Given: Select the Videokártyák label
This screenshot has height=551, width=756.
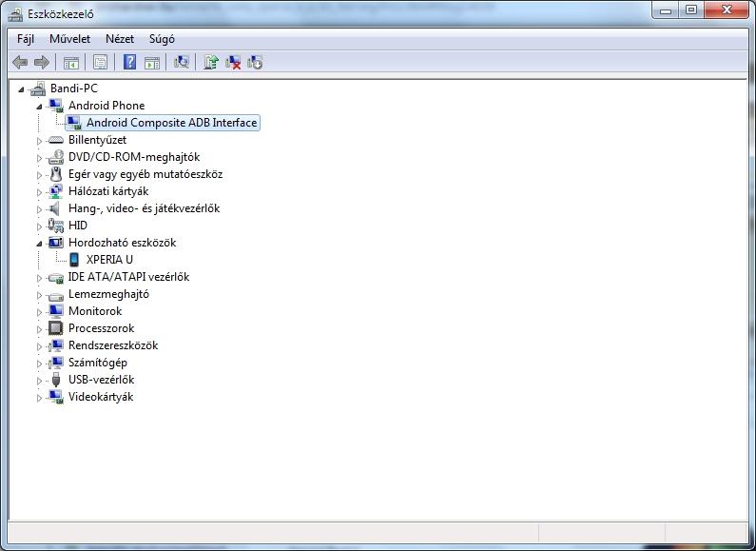Looking at the screenshot, I should (x=101, y=397).
